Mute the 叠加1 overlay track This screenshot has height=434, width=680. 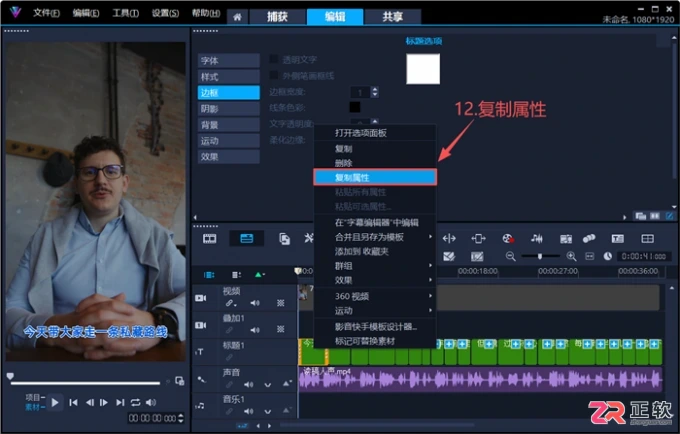point(255,330)
